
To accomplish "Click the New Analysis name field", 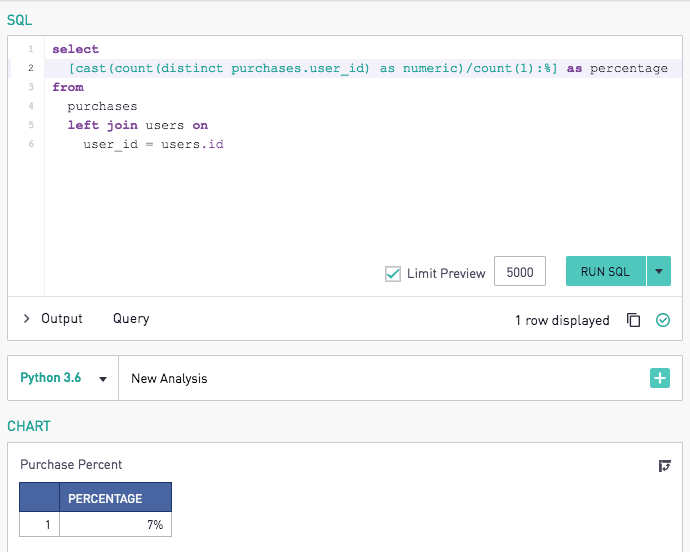I will (383, 378).
